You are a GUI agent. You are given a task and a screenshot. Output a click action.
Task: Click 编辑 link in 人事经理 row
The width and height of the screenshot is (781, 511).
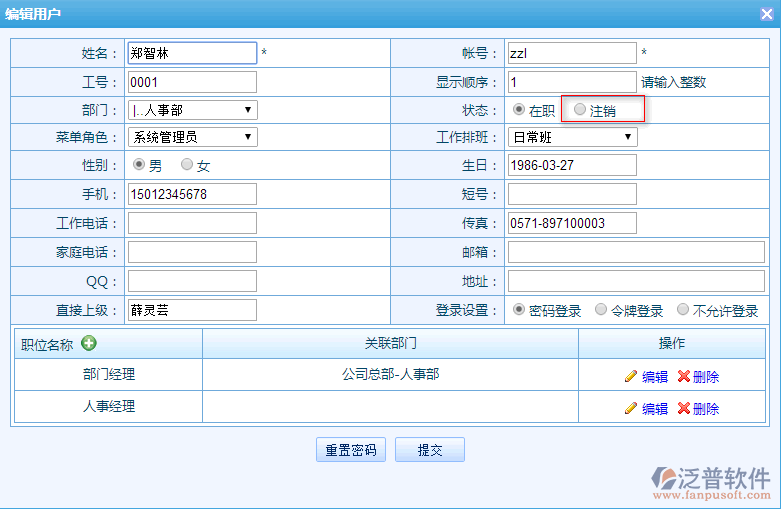coord(655,408)
